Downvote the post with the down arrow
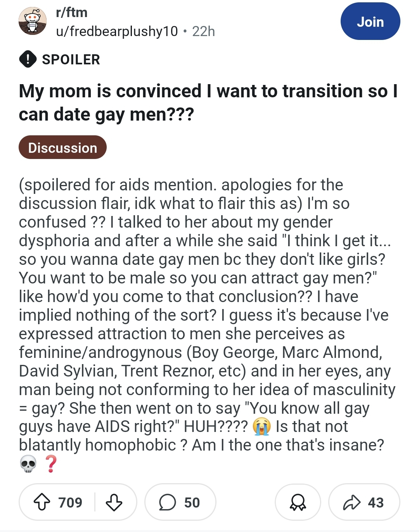419x532 pixels. pos(114,502)
